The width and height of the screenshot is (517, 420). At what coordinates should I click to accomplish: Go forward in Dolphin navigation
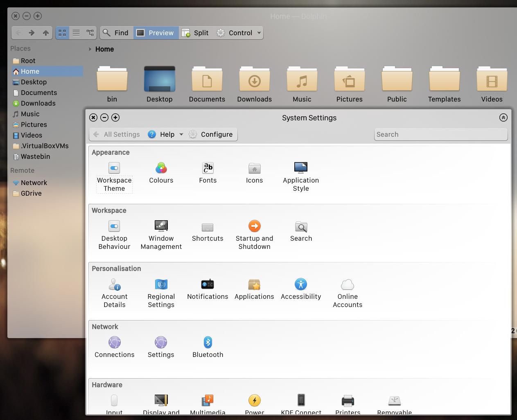32,33
